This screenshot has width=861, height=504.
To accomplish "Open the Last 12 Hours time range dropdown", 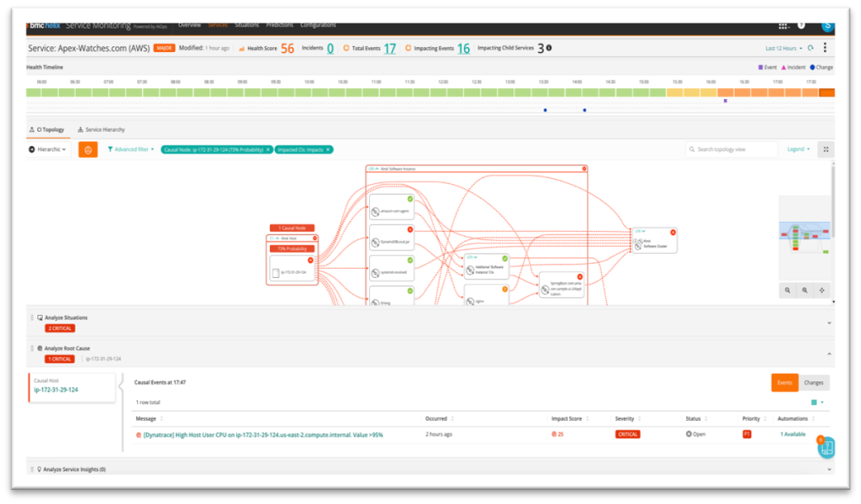I will tap(784, 48).
